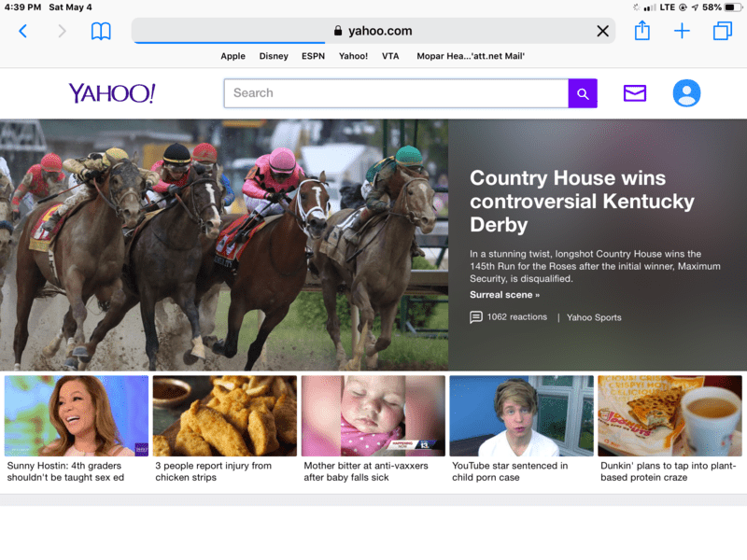Read 'Mother bitter at anti-vaxxers' headline

click(366, 471)
